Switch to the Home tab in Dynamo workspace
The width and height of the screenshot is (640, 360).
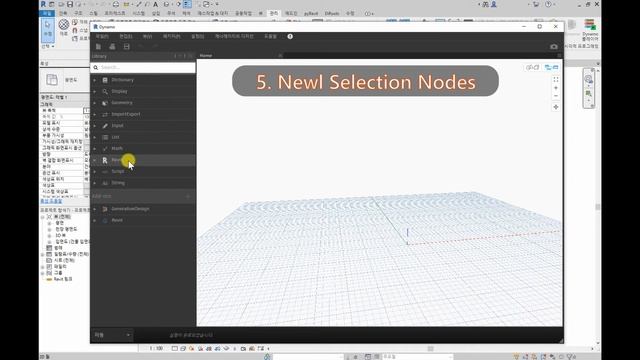(206, 56)
